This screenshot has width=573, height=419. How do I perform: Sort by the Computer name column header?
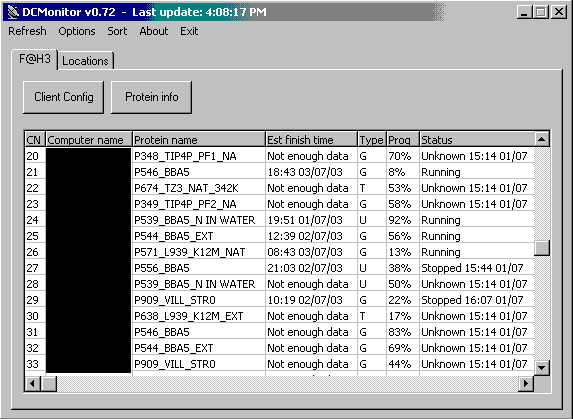88,140
